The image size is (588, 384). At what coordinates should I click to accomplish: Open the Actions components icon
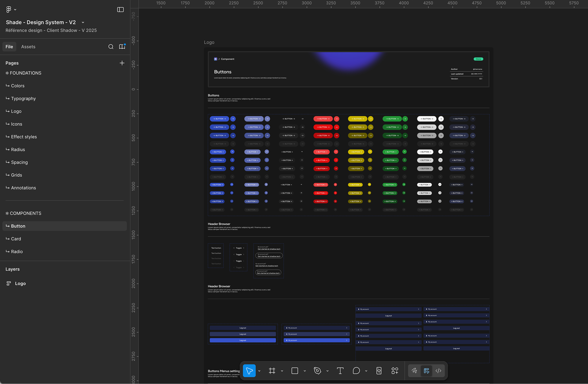click(395, 371)
